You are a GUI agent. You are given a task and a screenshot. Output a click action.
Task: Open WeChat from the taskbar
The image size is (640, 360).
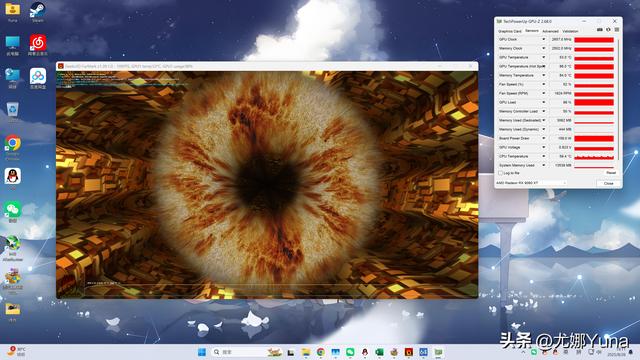point(350,352)
